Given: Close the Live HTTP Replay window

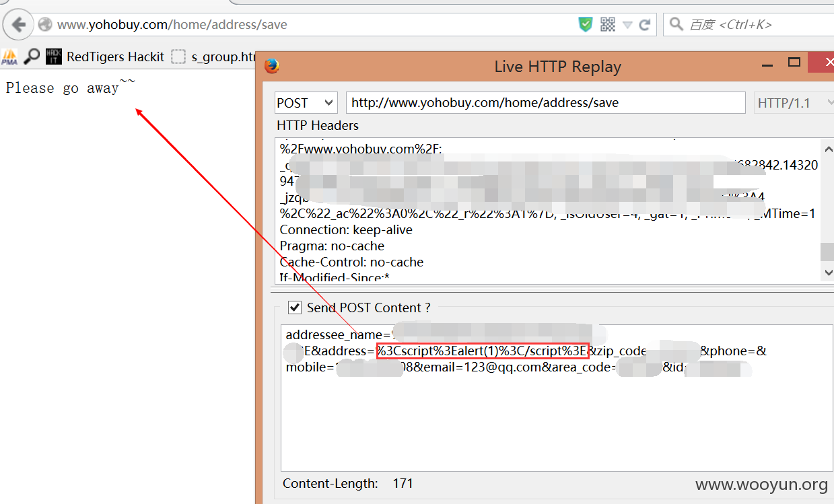Looking at the screenshot, I should click(x=823, y=63).
